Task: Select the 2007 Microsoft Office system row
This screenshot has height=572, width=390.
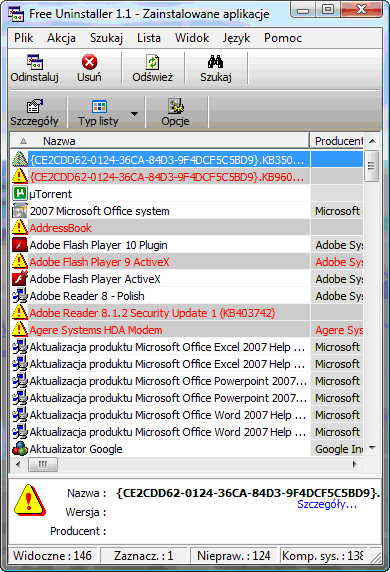Action: (x=187, y=211)
